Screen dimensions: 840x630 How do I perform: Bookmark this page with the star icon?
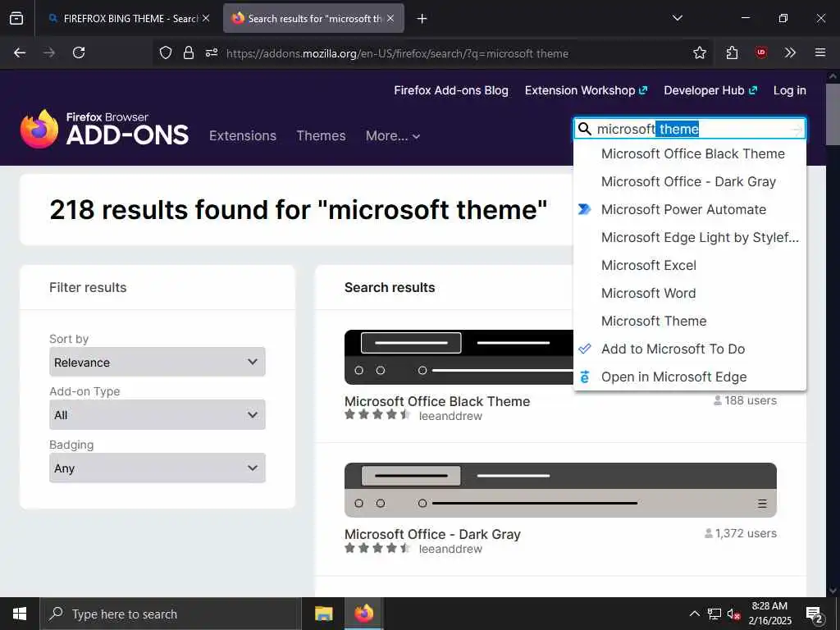coord(699,52)
